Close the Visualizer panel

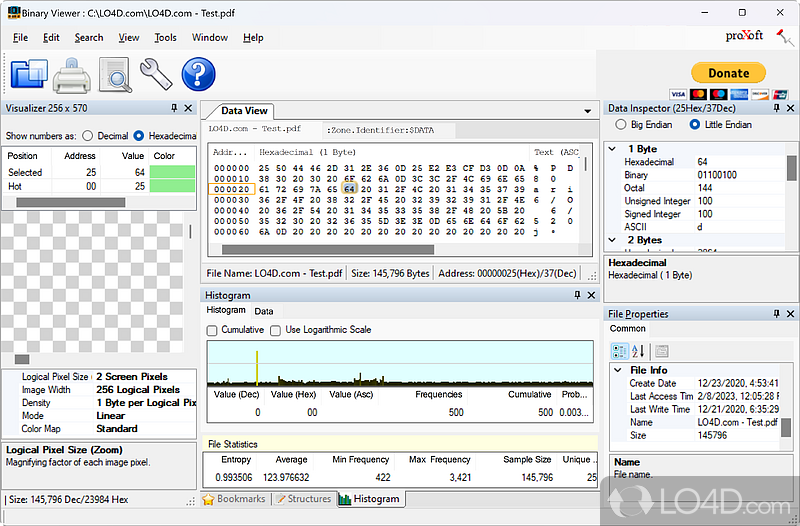189,108
